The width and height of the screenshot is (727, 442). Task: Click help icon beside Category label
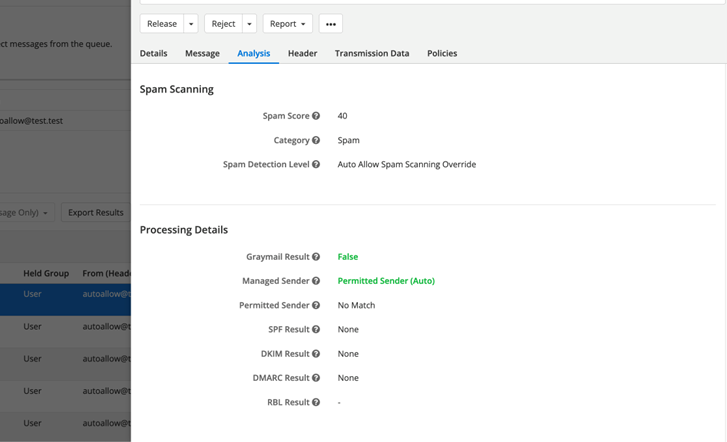click(x=316, y=141)
